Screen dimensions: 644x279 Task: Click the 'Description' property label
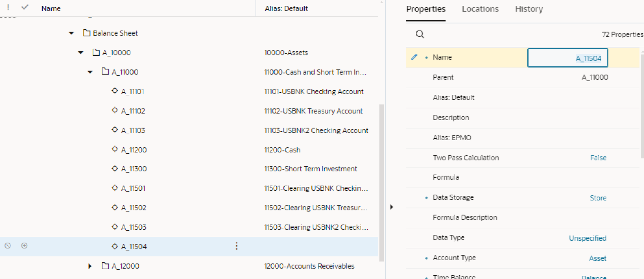(451, 118)
